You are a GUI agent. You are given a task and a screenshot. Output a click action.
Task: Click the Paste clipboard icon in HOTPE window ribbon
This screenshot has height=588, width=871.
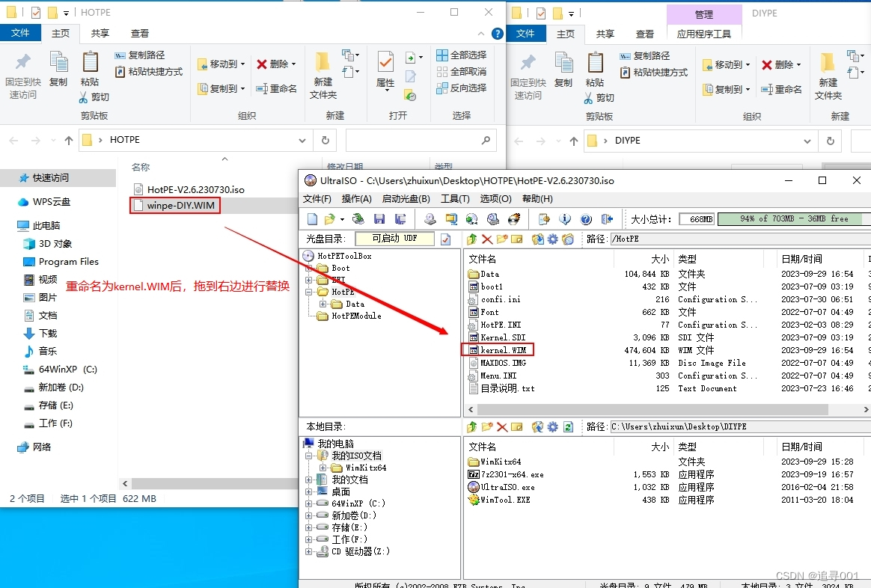click(x=90, y=62)
